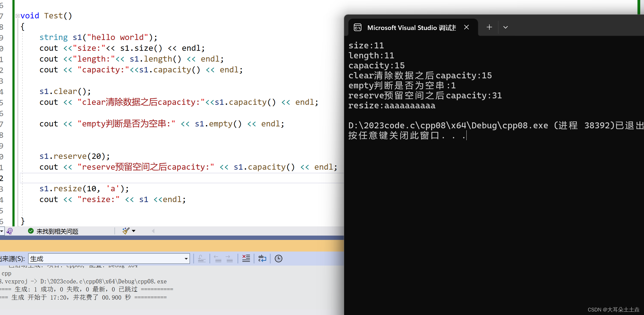Click the console icon on terminal tab
The image size is (644, 315).
tap(358, 28)
